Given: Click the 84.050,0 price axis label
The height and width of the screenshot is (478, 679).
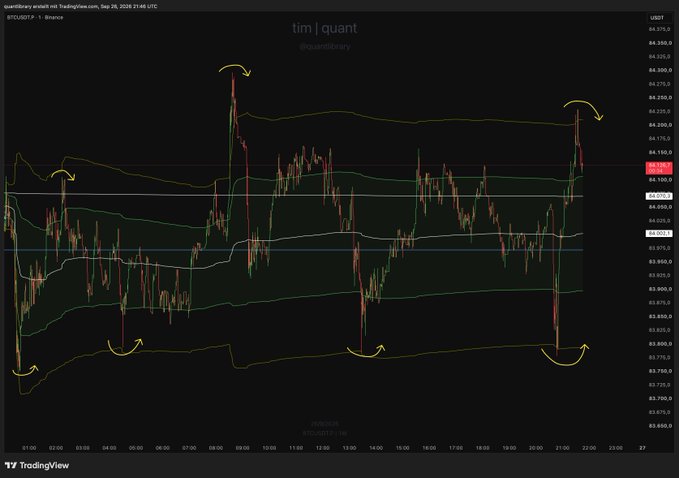Looking at the screenshot, I should tap(660, 207).
